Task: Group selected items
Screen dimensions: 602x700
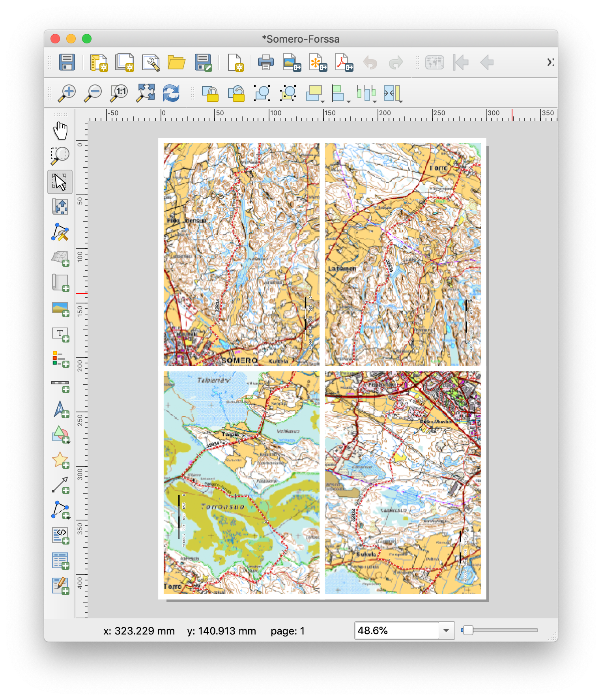Action: point(262,94)
